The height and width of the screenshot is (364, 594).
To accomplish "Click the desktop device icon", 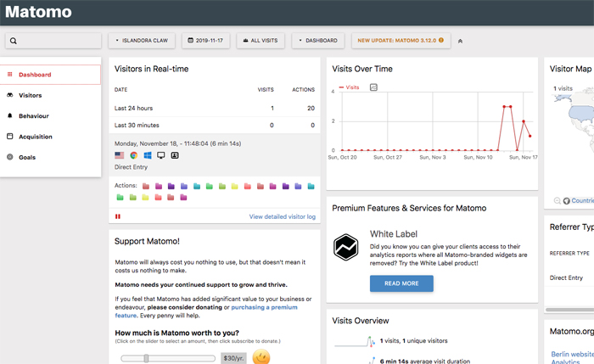I will click(161, 155).
